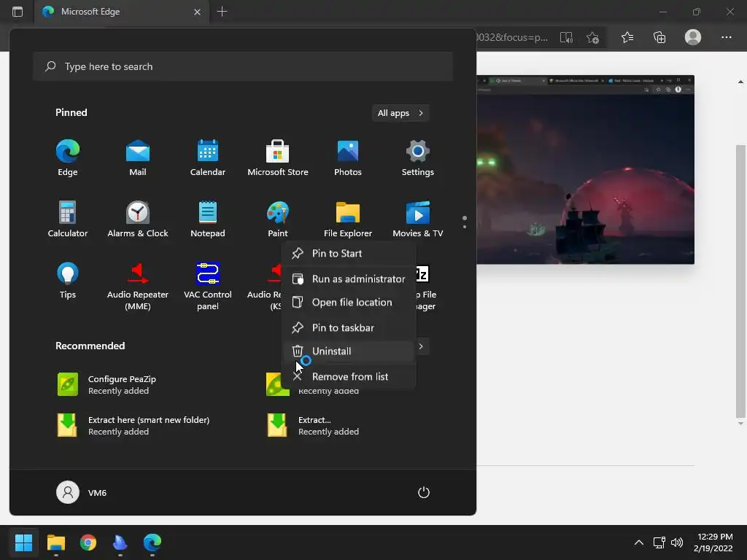Launch the Calendar app

click(208, 158)
